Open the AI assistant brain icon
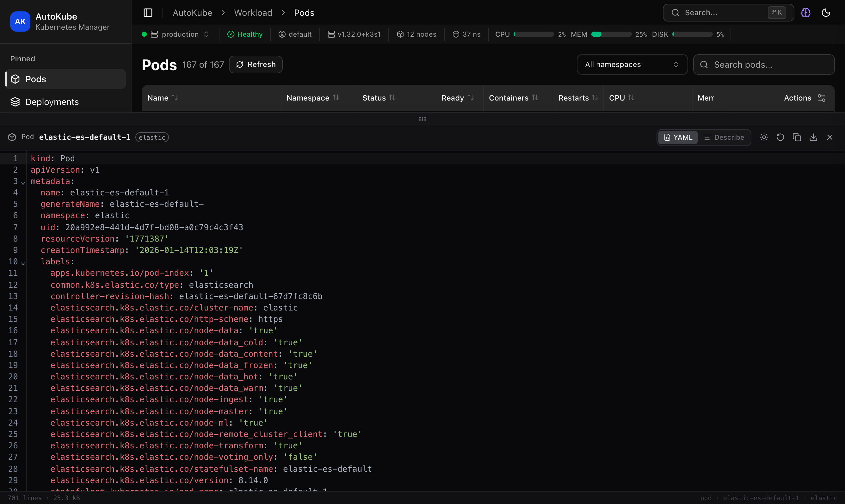The image size is (845, 504). click(x=805, y=13)
